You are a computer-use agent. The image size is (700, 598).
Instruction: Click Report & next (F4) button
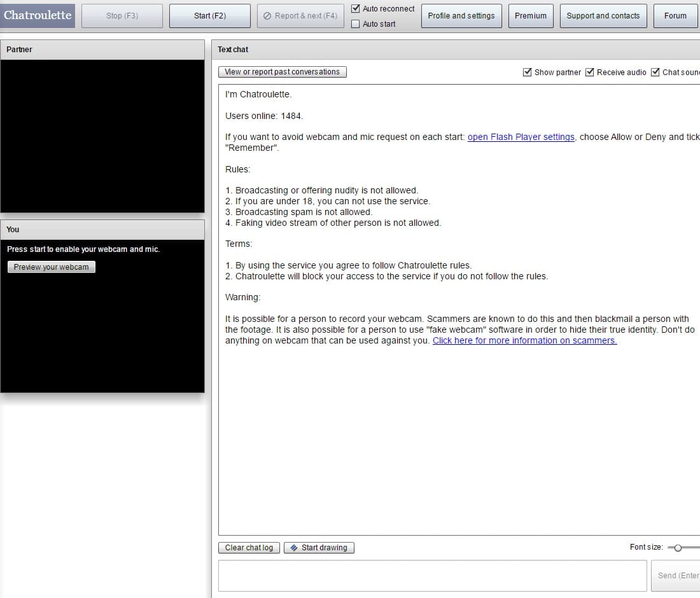pos(300,16)
